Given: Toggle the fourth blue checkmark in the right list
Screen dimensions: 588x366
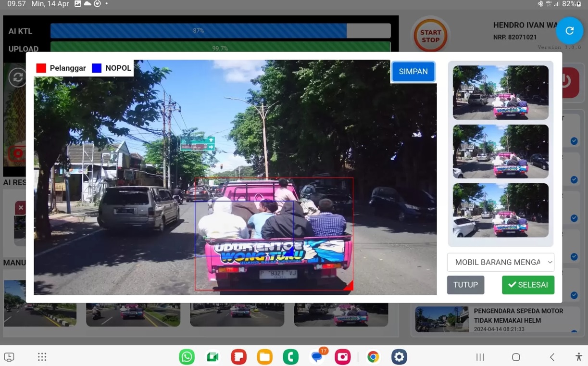Looking at the screenshot, I should pos(574,256).
